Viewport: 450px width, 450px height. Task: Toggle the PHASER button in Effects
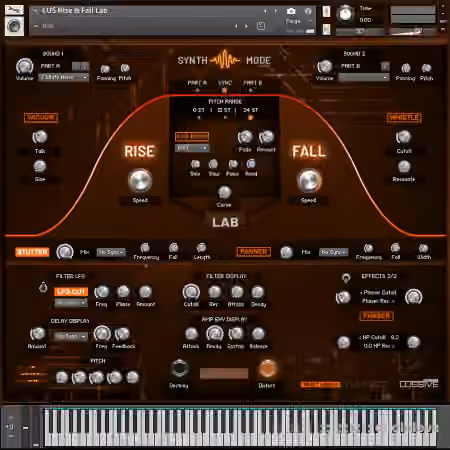pyautogui.click(x=377, y=316)
